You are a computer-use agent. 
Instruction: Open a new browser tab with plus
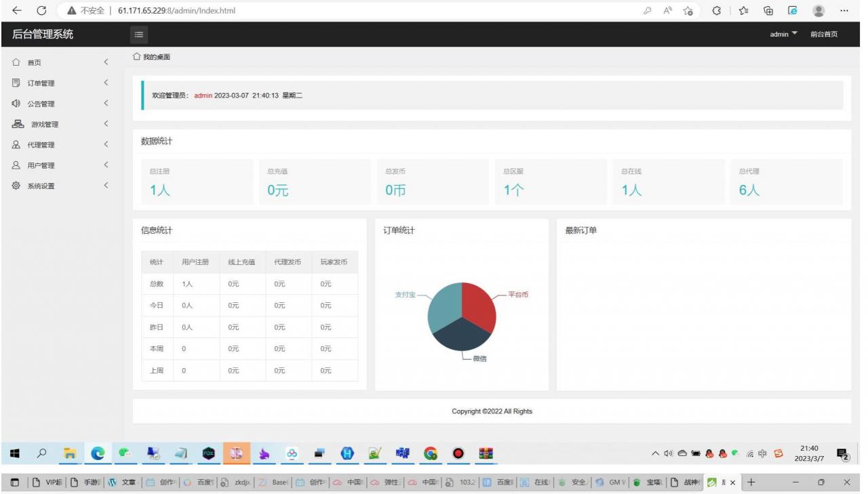click(x=751, y=482)
